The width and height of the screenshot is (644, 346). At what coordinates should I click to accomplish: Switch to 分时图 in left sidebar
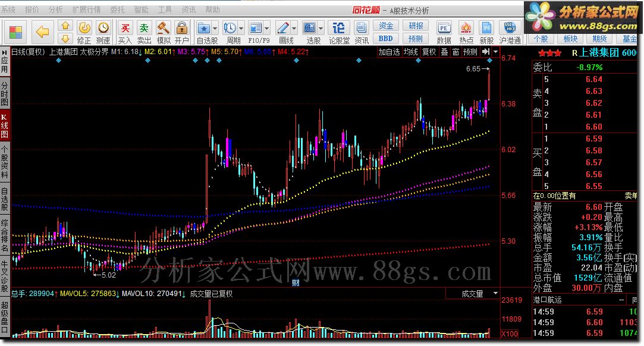[5, 93]
